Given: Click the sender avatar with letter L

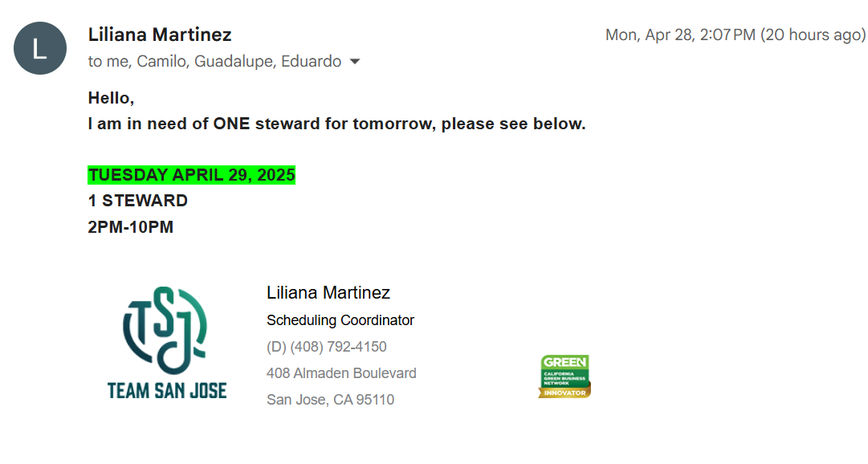Looking at the screenshot, I should [40, 48].
